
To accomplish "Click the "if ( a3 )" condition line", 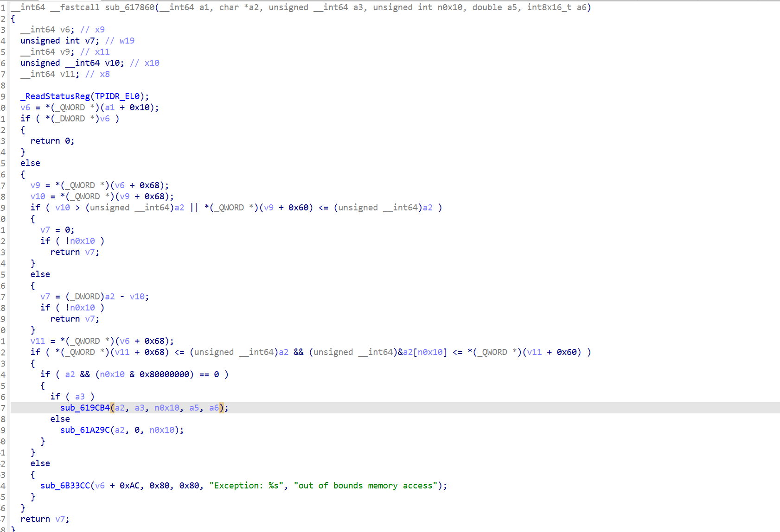I will click(72, 397).
